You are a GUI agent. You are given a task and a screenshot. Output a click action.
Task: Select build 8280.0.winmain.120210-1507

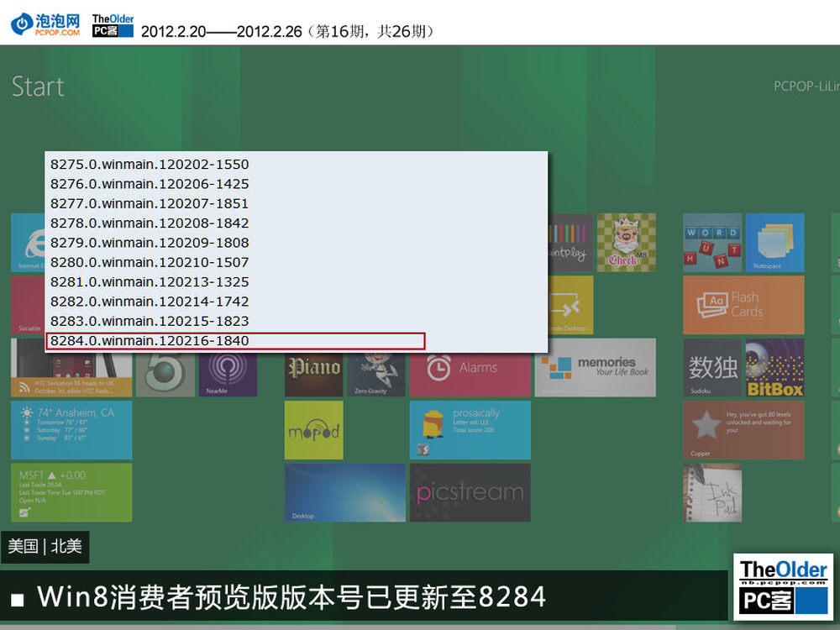150,262
